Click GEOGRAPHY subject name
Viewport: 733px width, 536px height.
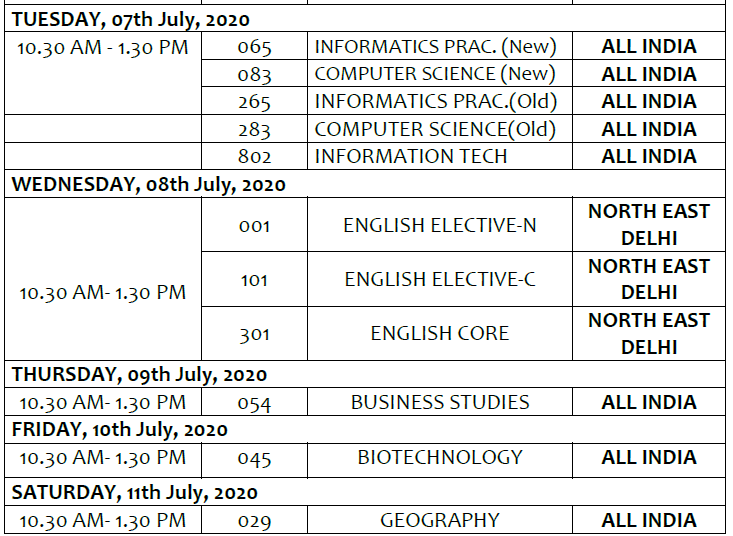(x=439, y=520)
